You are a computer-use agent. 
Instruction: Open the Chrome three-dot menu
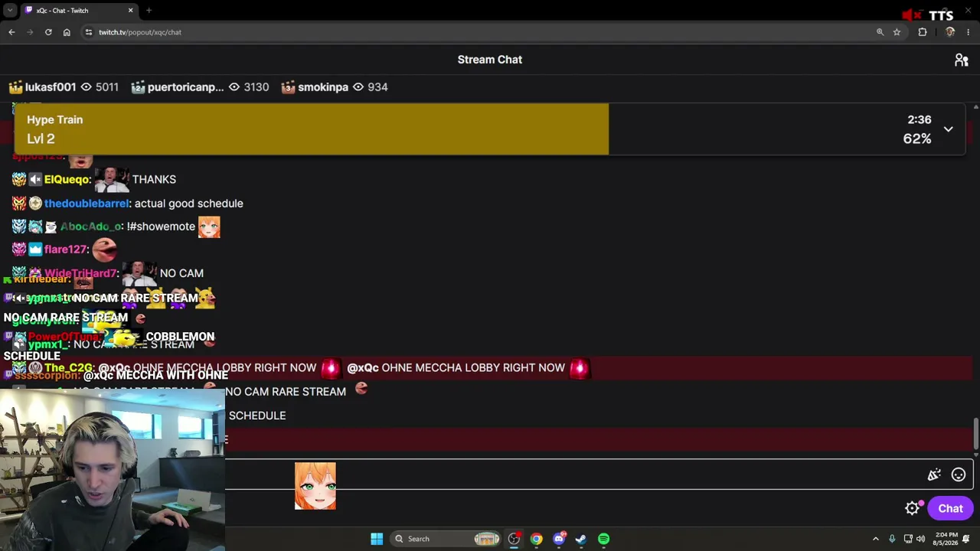(969, 32)
